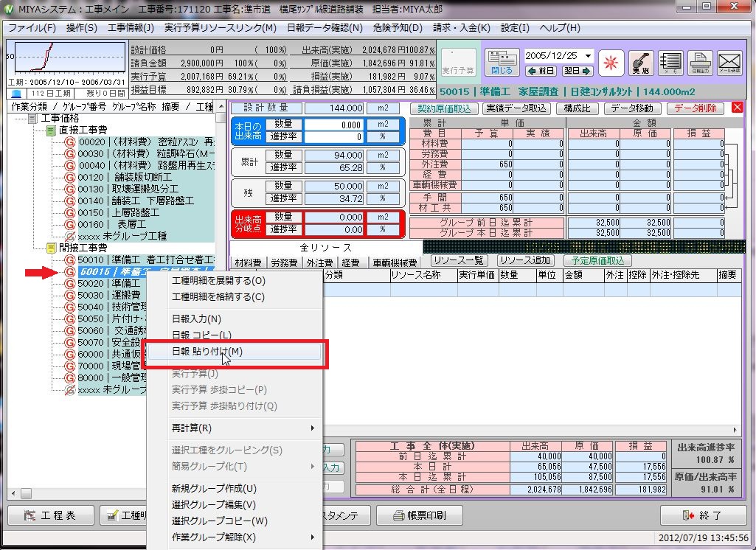Open the 日報データ確認(N) menu
This screenshot has width=756, height=550.
tap(325, 28)
